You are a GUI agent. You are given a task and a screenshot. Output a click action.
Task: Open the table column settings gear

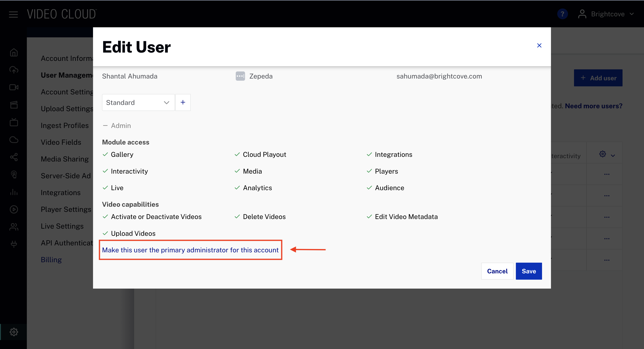602,154
